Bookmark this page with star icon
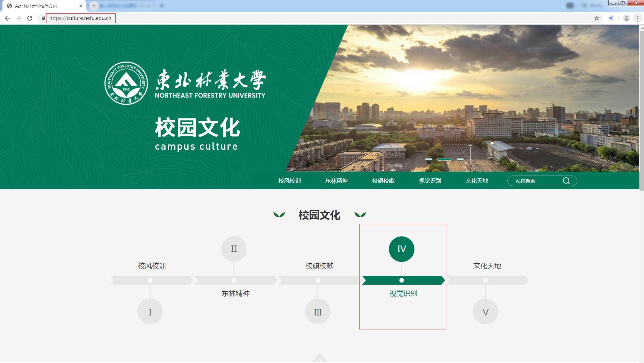This screenshot has height=363, width=644. pyautogui.click(x=597, y=18)
